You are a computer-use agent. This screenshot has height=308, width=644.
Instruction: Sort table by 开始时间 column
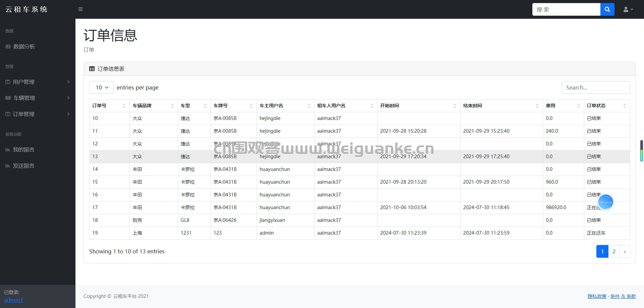[x=419, y=106]
